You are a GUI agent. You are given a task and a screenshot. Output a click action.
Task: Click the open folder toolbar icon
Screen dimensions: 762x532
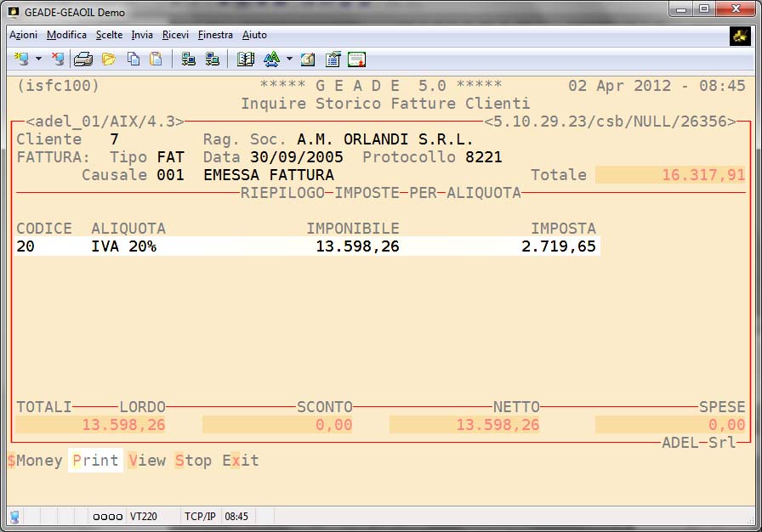click(x=109, y=59)
